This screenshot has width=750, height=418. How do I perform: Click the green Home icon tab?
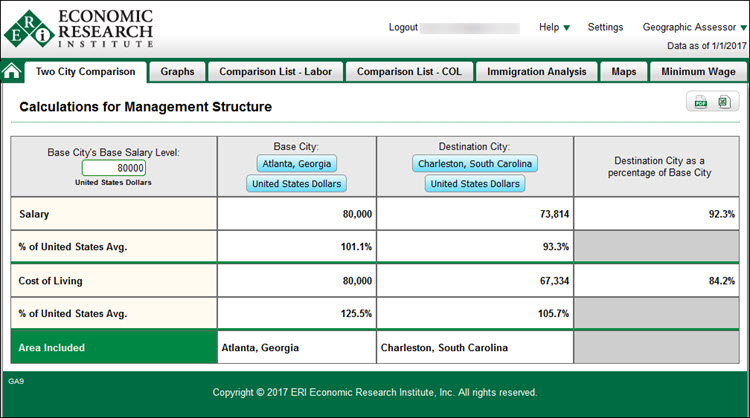tap(12, 71)
